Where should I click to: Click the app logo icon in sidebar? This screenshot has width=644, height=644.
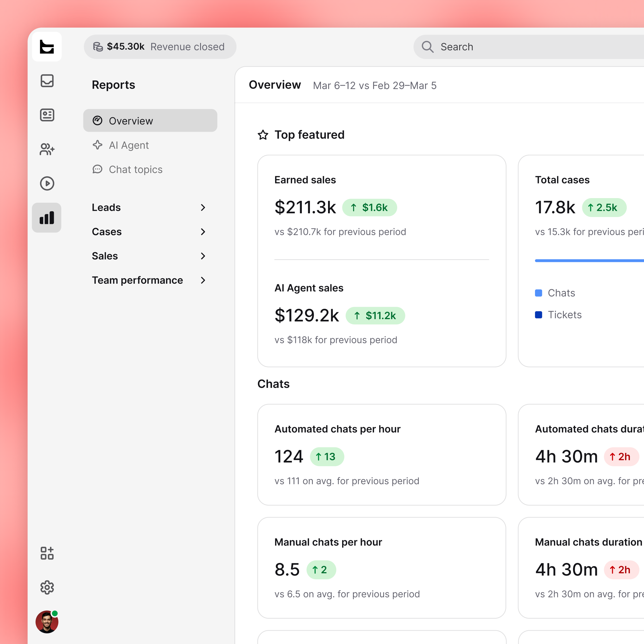click(x=47, y=47)
